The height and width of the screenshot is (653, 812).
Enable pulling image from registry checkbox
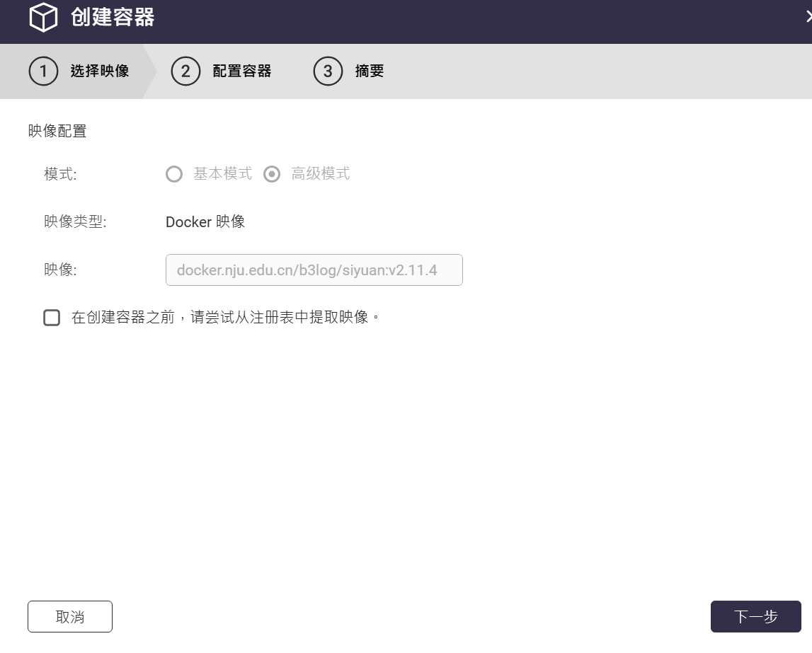(52, 317)
